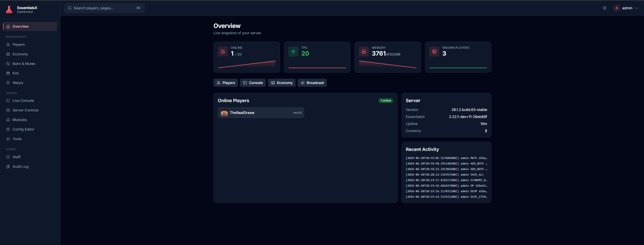Click the admin DEOP activity entry
This screenshot has width=644, height=245.
[x=446, y=191]
